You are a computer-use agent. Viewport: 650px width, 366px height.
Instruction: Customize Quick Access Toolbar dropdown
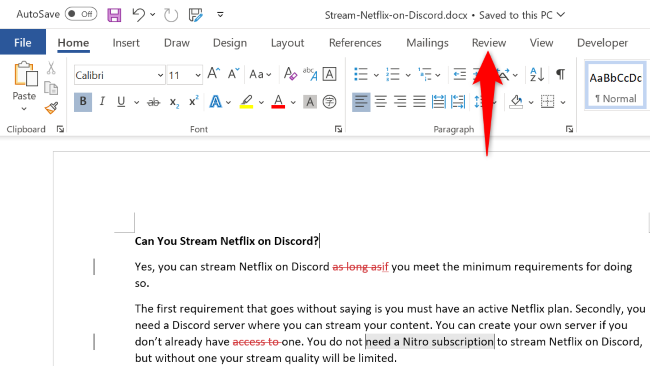220,15
